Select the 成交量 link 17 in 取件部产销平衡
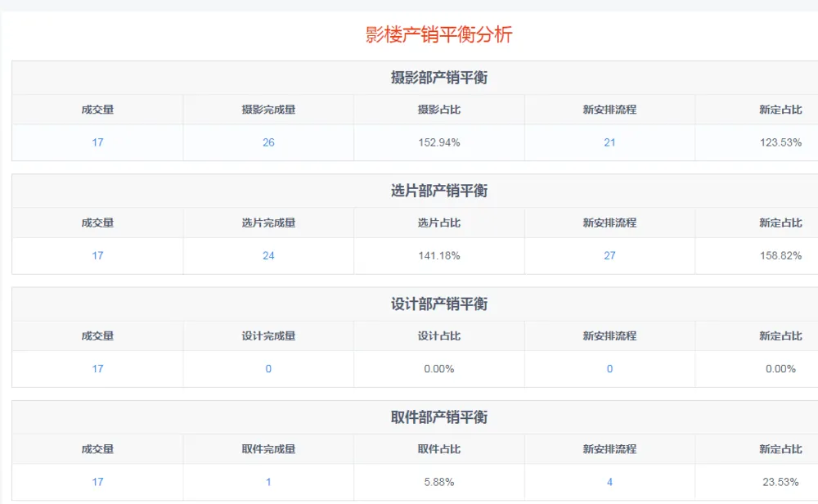The image size is (818, 504). [97, 482]
